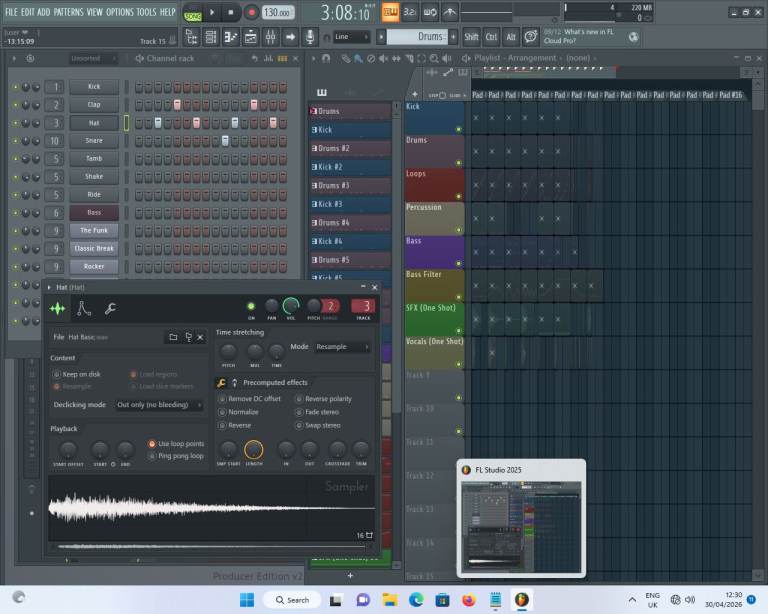Open the OPTIONS menu
This screenshot has width=768, height=614.
pos(119,12)
